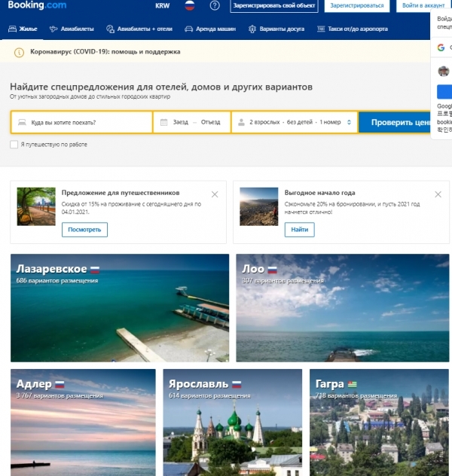Screen dimensions: 452x476
Task: Toggle the guests field up-down arrows
Action: point(349,122)
